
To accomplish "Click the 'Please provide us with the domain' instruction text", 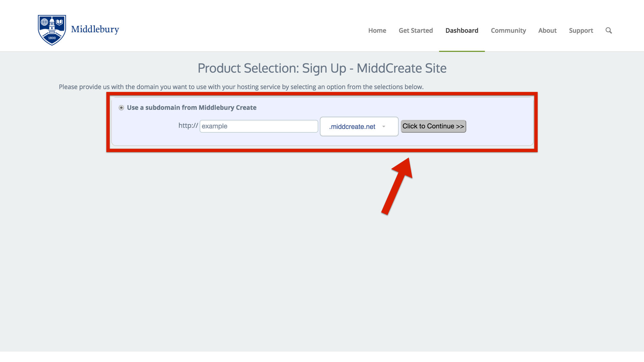I will 241,87.
